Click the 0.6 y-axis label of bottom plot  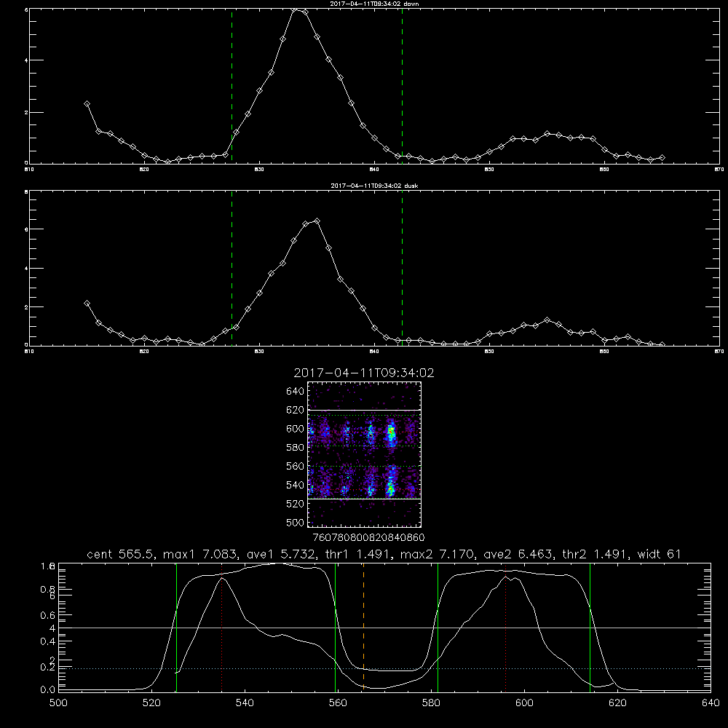(x=48, y=615)
